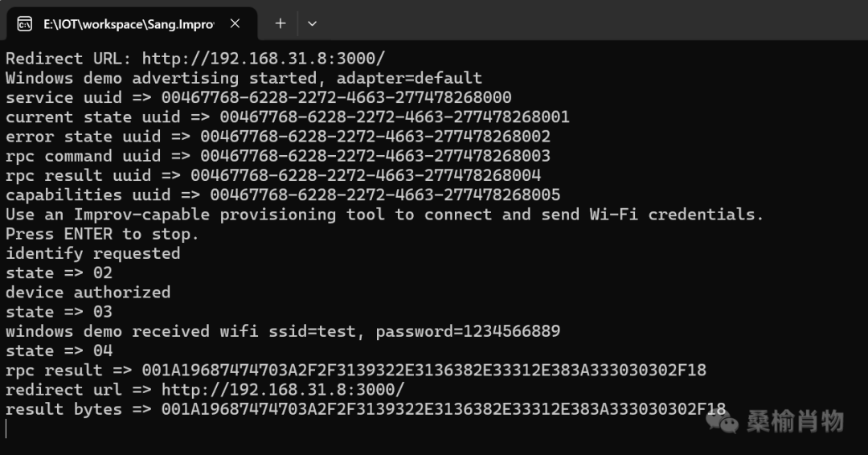Viewport: 868px width, 455px height.
Task: Close the E:\IOT\workspace tab
Action: click(235, 23)
